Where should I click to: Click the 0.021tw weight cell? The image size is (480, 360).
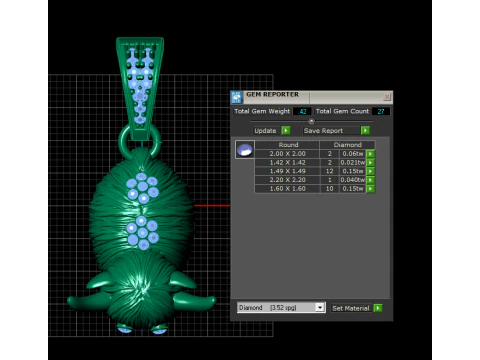pyautogui.click(x=353, y=162)
